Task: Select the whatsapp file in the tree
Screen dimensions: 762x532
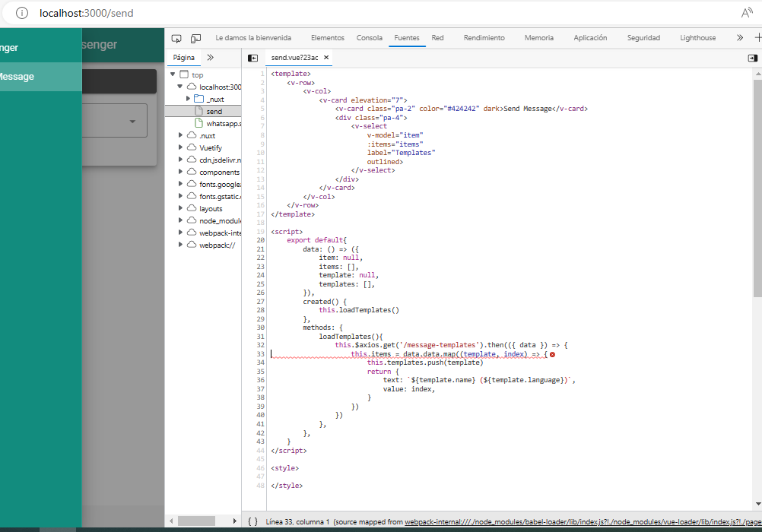Action: click(x=224, y=123)
